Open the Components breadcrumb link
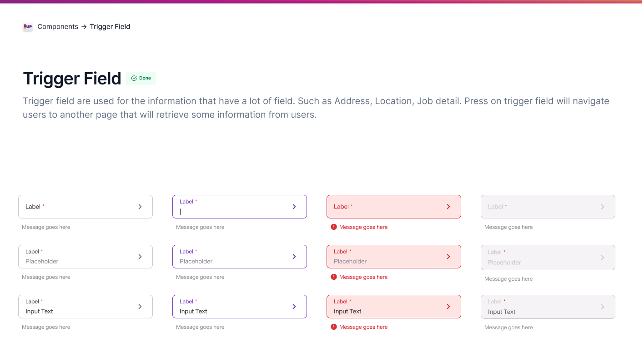This screenshot has width=644, height=342. pyautogui.click(x=58, y=27)
